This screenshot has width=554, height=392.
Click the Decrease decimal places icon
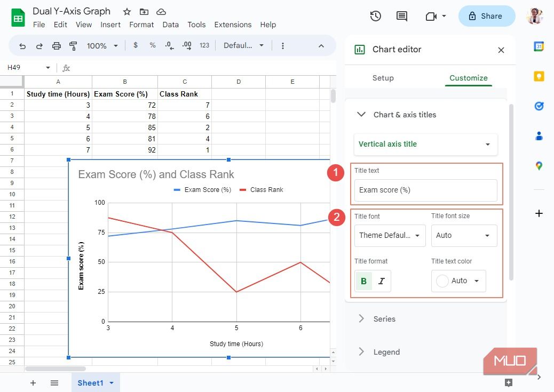(x=170, y=46)
